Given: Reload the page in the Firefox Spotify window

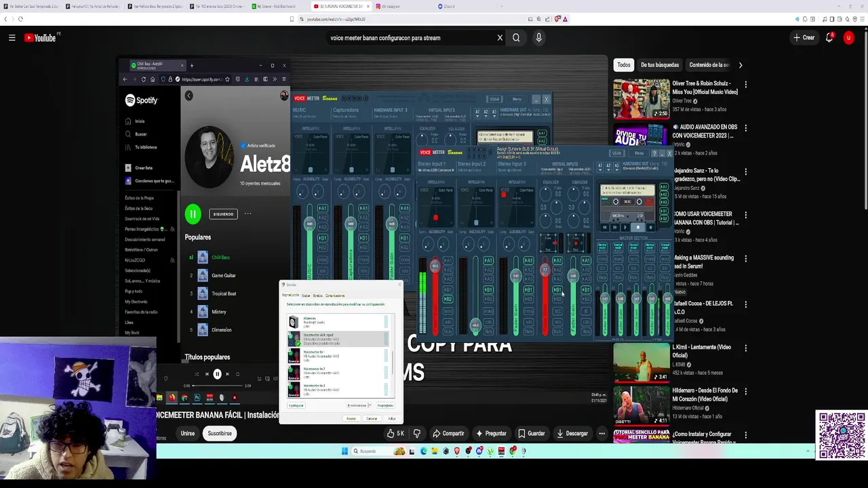Looking at the screenshot, I should pos(143,79).
